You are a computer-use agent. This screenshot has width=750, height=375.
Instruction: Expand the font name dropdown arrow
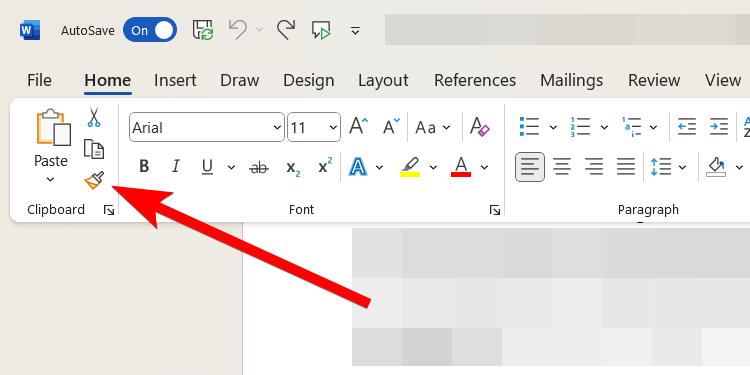pyautogui.click(x=277, y=128)
